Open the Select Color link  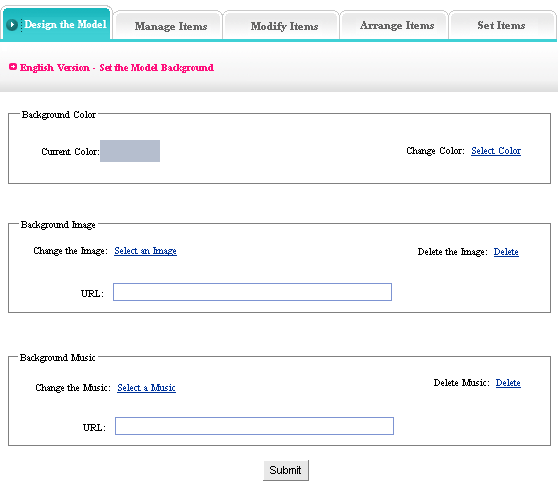pyautogui.click(x=496, y=151)
